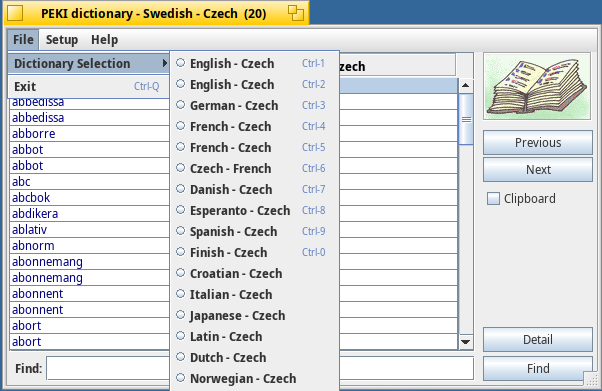Select the Norwegian - Czech dictionary
The width and height of the screenshot is (602, 391).
(255, 378)
